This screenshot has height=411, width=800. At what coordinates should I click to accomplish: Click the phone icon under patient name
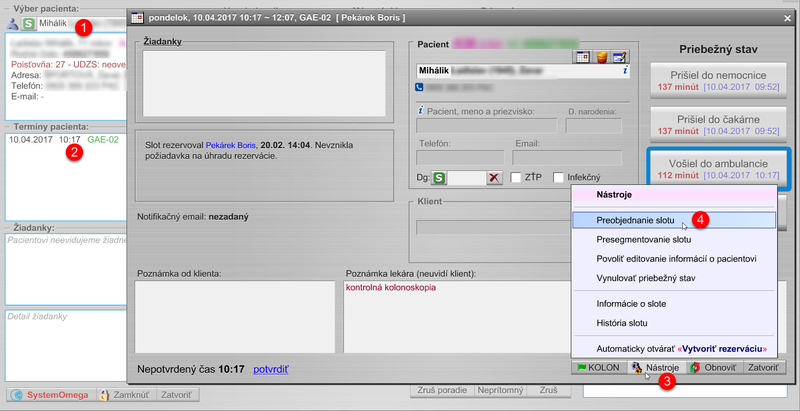tap(419, 88)
